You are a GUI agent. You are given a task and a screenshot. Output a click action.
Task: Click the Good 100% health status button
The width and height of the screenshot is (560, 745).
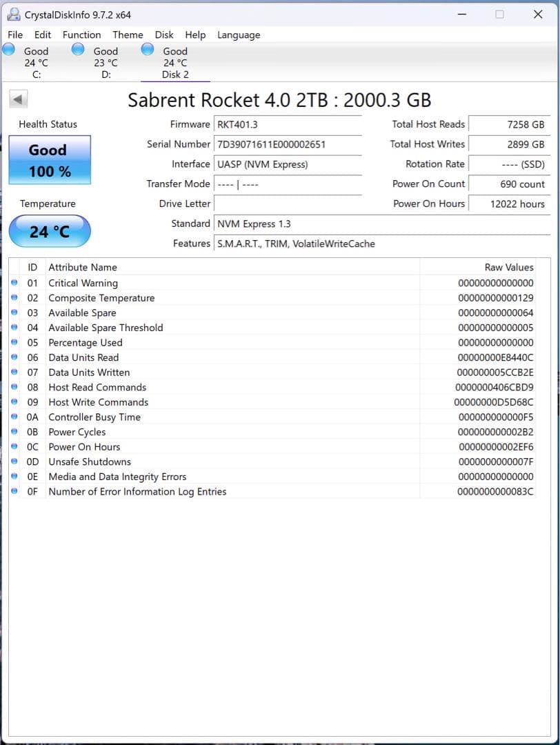click(49, 159)
